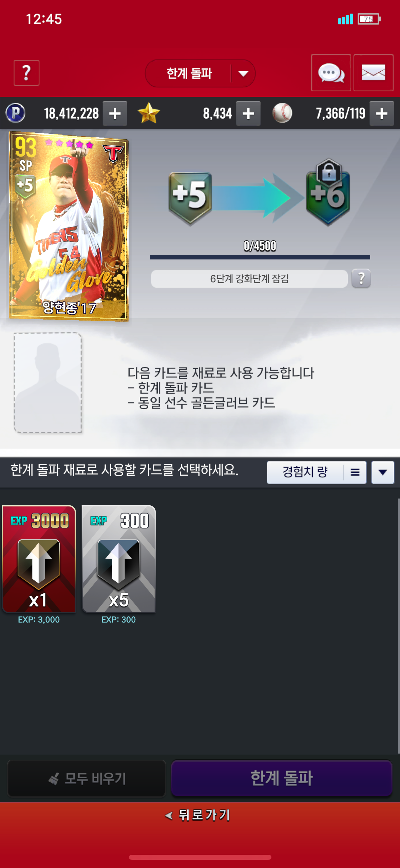This screenshot has height=868, width=400.
Task: Open the 경험치 량 sort selector
Action: click(317, 472)
